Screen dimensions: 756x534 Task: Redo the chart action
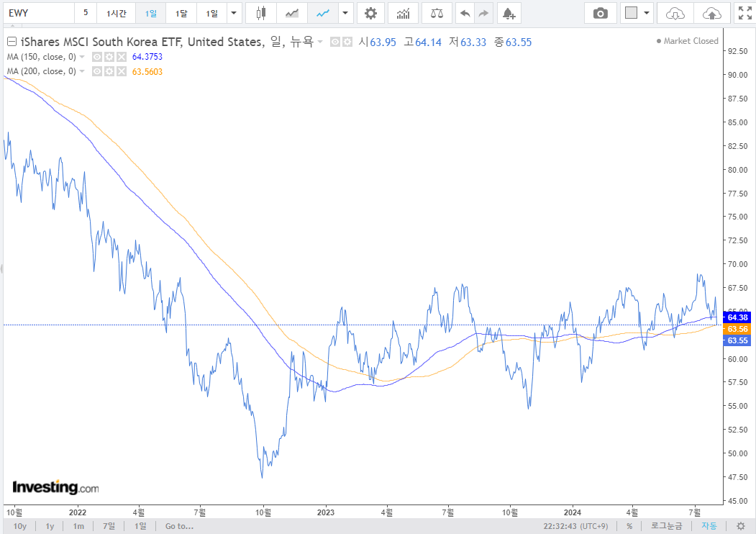483,13
